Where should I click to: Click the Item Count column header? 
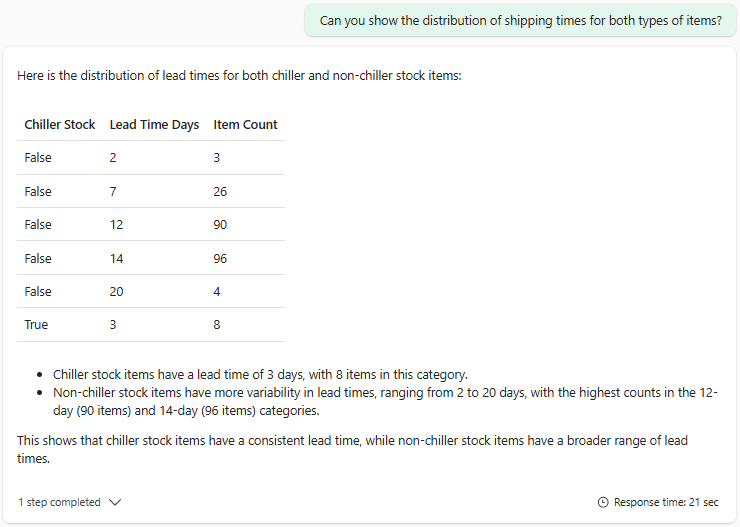(x=245, y=125)
